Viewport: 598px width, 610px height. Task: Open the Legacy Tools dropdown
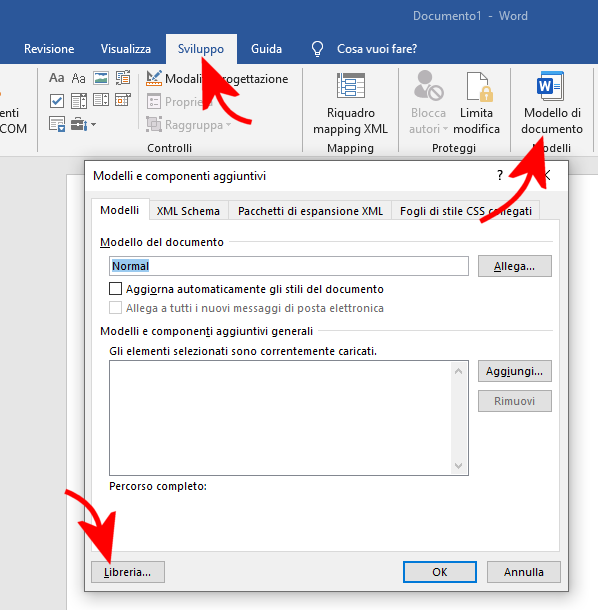click(x=83, y=124)
